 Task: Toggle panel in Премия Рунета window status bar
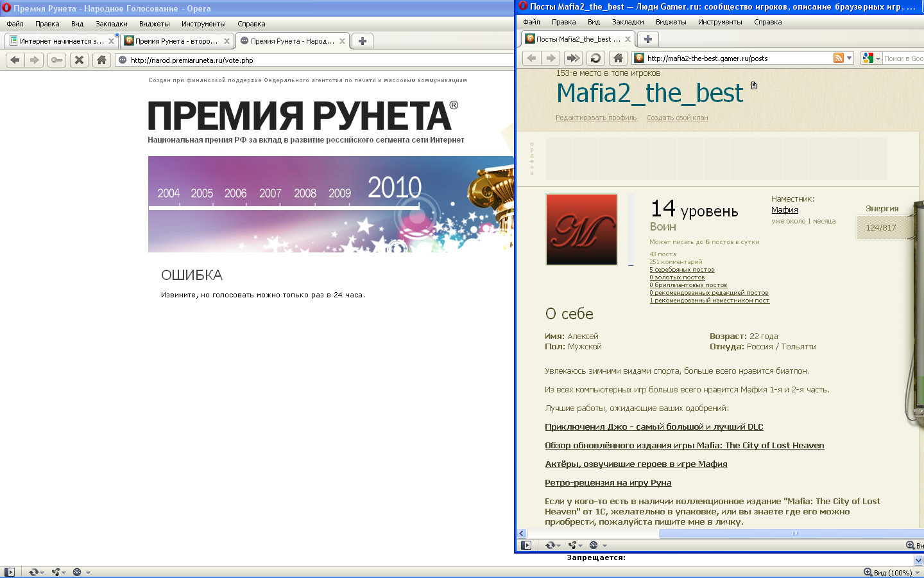[9, 572]
